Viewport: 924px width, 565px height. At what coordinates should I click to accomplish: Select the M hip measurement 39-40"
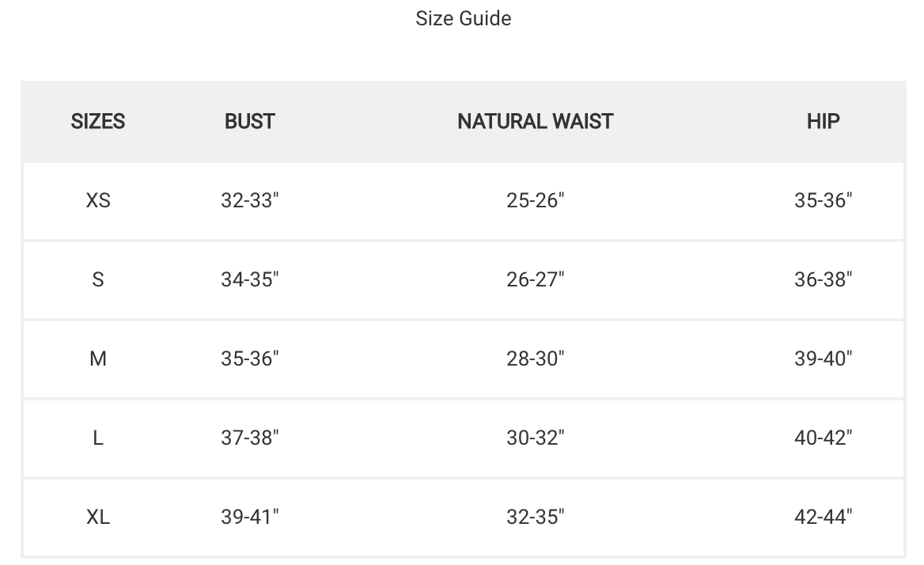tap(823, 358)
